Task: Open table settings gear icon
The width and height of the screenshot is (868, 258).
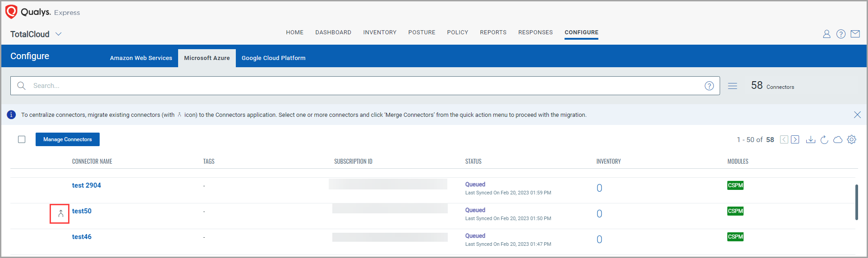Action: click(852, 139)
